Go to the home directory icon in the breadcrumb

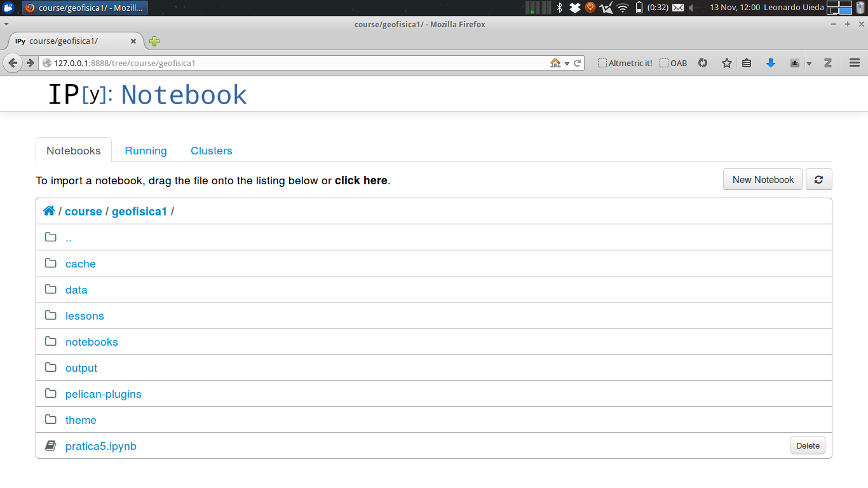[x=49, y=211]
